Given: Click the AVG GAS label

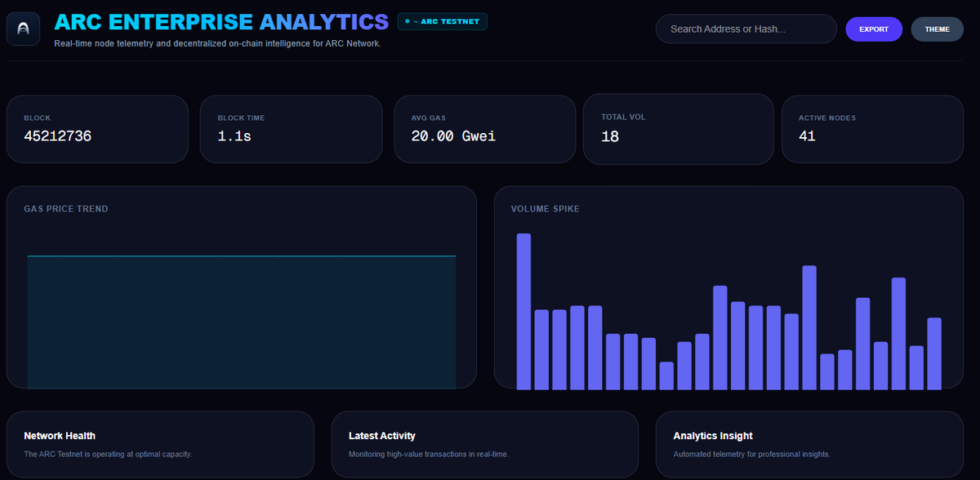Looking at the screenshot, I should pyautogui.click(x=428, y=118).
